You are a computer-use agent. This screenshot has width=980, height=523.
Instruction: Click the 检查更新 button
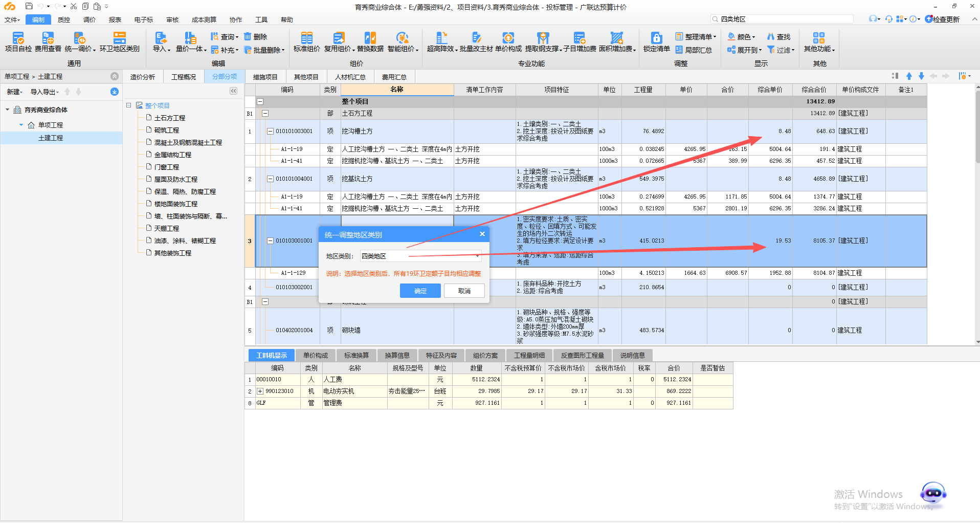[x=942, y=19]
